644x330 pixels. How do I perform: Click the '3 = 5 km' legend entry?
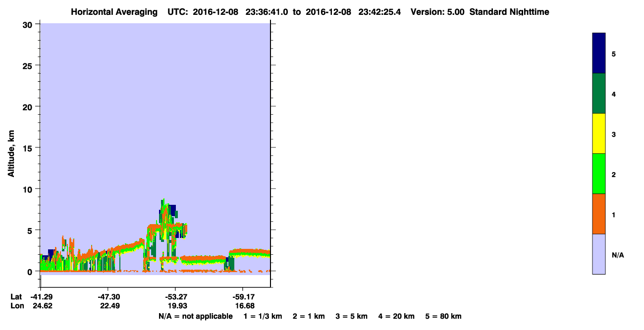click(x=351, y=316)
